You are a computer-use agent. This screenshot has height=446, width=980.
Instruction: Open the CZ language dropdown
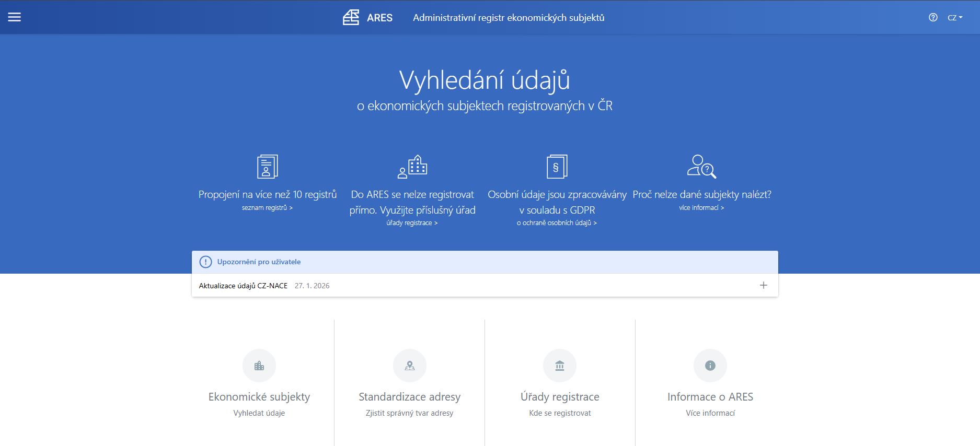pos(955,17)
